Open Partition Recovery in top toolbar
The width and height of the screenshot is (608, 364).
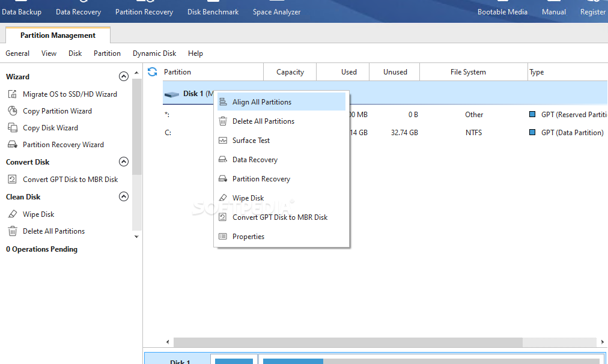click(144, 11)
